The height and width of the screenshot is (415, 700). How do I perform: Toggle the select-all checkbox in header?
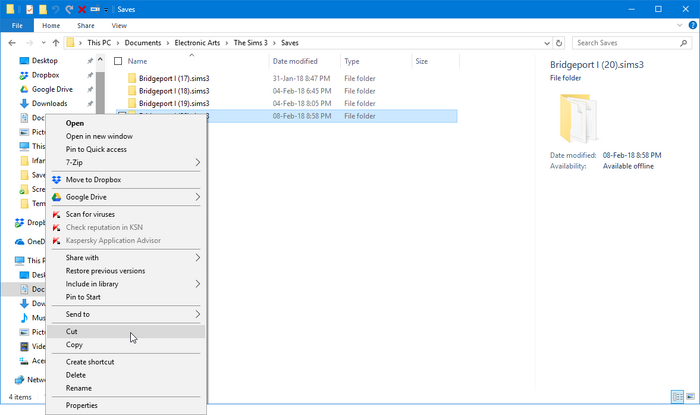pyautogui.click(x=118, y=61)
